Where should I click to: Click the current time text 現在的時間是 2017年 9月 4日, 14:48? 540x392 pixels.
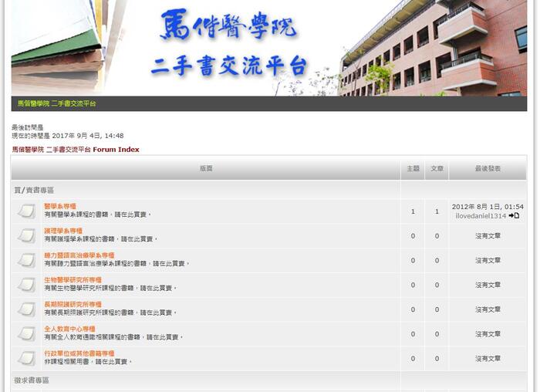pos(68,136)
